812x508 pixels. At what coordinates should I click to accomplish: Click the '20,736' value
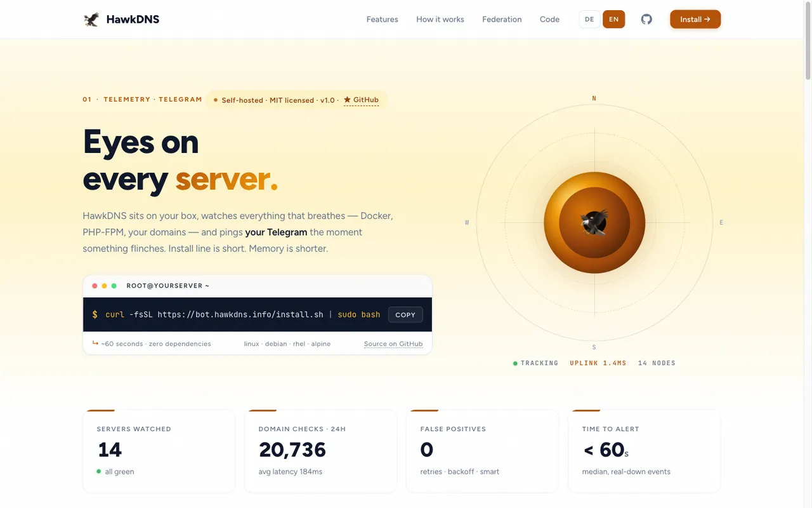[x=292, y=450]
